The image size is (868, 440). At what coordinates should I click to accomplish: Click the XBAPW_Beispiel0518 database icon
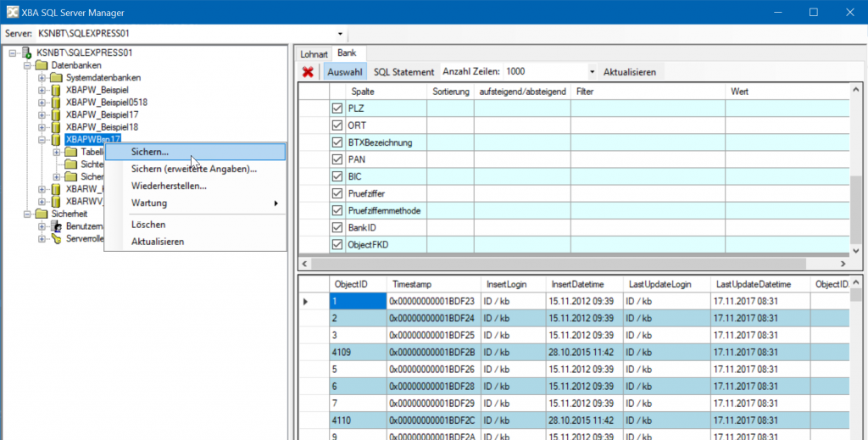tap(57, 103)
